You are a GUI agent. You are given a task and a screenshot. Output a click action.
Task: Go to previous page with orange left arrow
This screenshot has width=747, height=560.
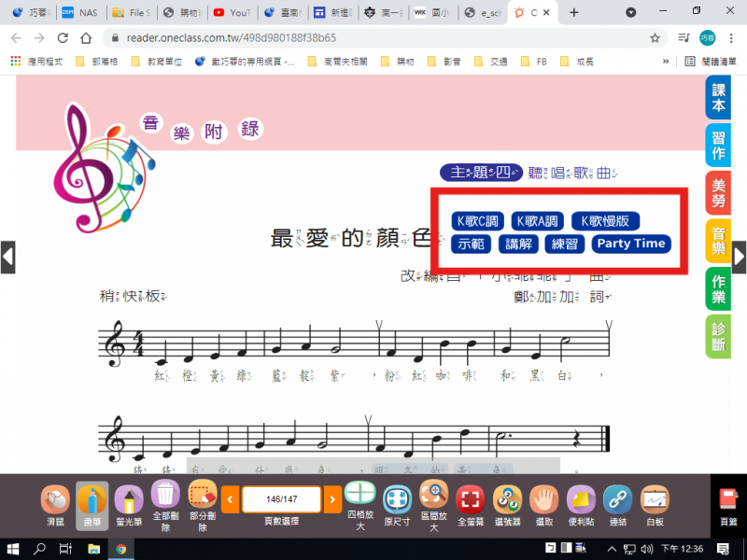[x=229, y=500]
